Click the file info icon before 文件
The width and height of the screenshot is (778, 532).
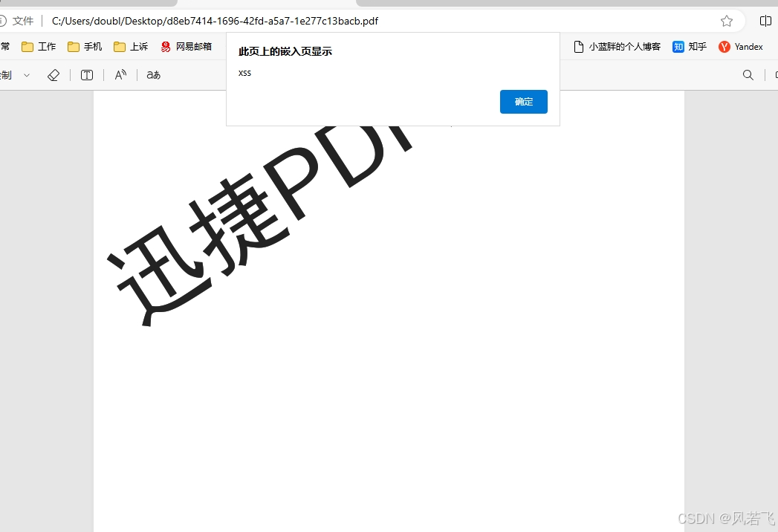click(x=2, y=21)
